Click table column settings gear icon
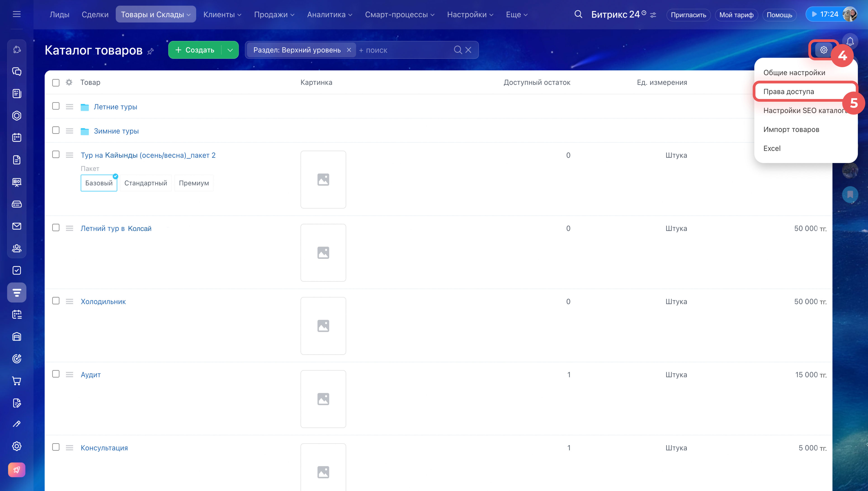The width and height of the screenshot is (868, 491). pyautogui.click(x=69, y=82)
